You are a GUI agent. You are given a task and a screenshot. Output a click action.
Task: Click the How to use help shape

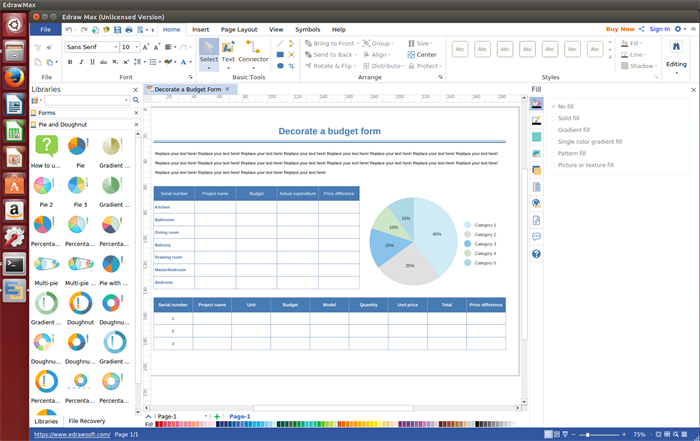[x=46, y=150]
